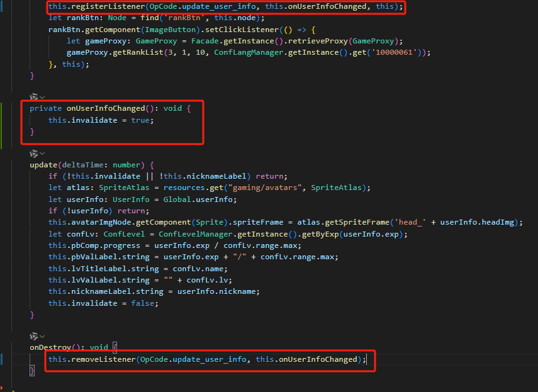This screenshot has height=392, width=538.
Task: Expand the chevron above private onUserInfoChanged
Action: pyautogui.click(x=42, y=98)
